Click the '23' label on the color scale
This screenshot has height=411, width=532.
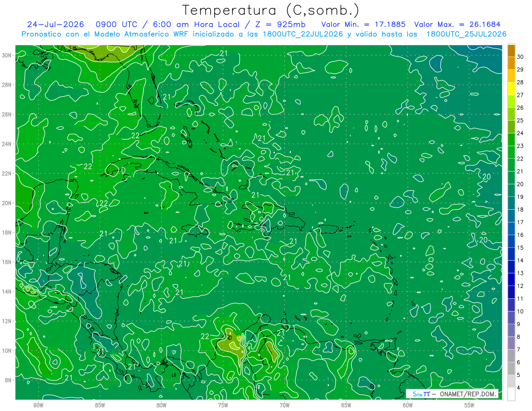click(520, 146)
